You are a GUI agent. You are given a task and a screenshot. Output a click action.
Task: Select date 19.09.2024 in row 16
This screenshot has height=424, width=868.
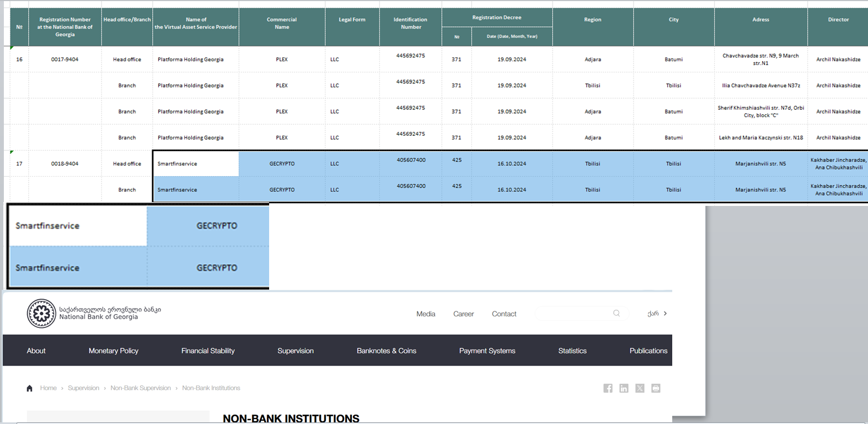point(512,60)
